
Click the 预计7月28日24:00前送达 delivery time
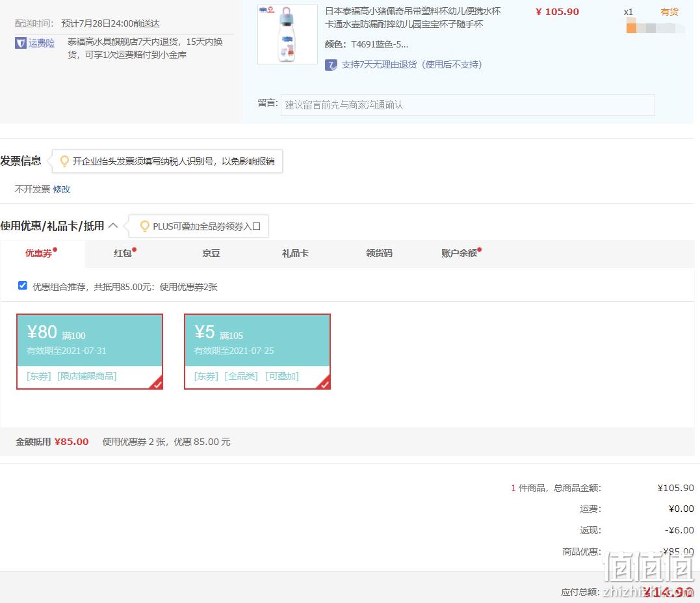click(x=110, y=23)
